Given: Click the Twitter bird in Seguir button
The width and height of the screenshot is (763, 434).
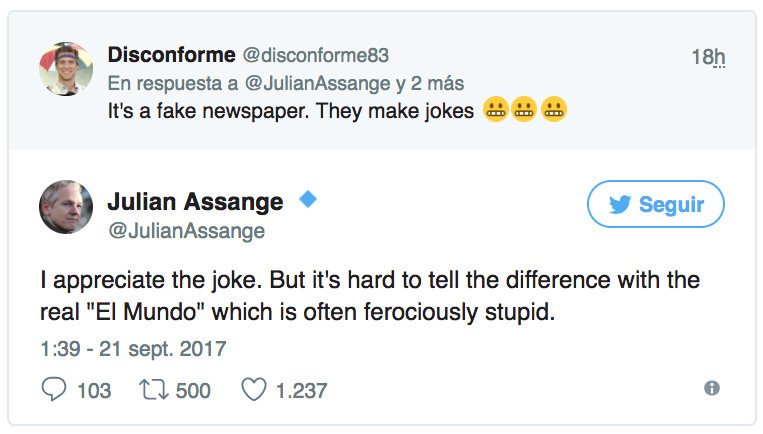Looking at the screenshot, I should (620, 205).
